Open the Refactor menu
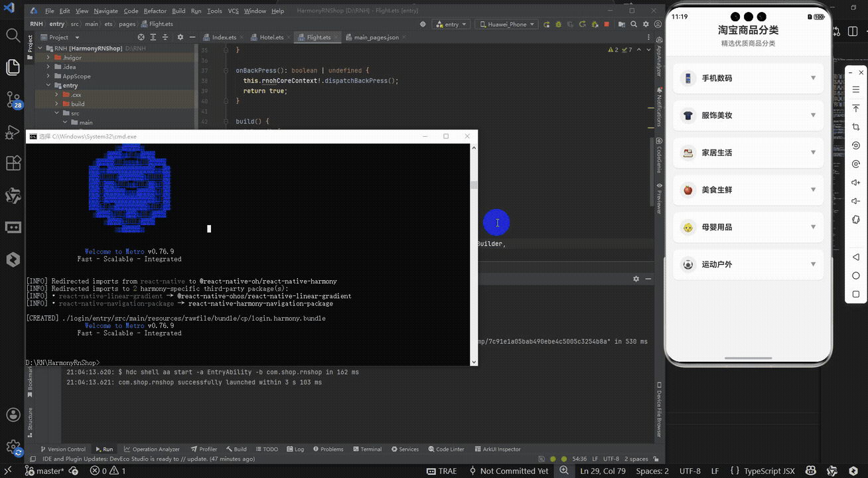The width and height of the screenshot is (868, 478). (155, 11)
